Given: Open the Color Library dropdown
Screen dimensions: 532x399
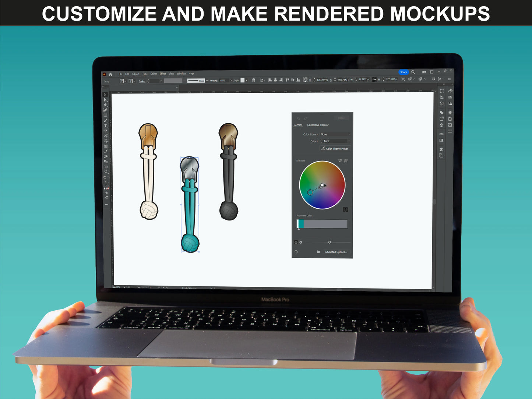Looking at the screenshot, I should click(335, 134).
